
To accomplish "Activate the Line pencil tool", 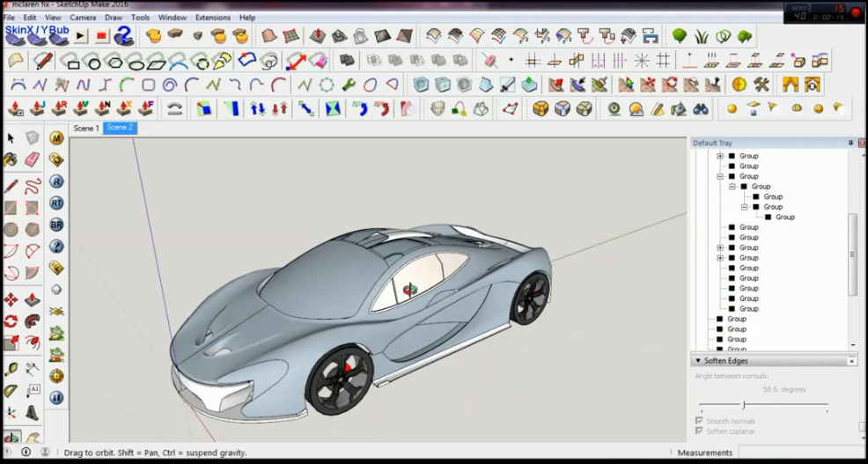I will [x=11, y=186].
